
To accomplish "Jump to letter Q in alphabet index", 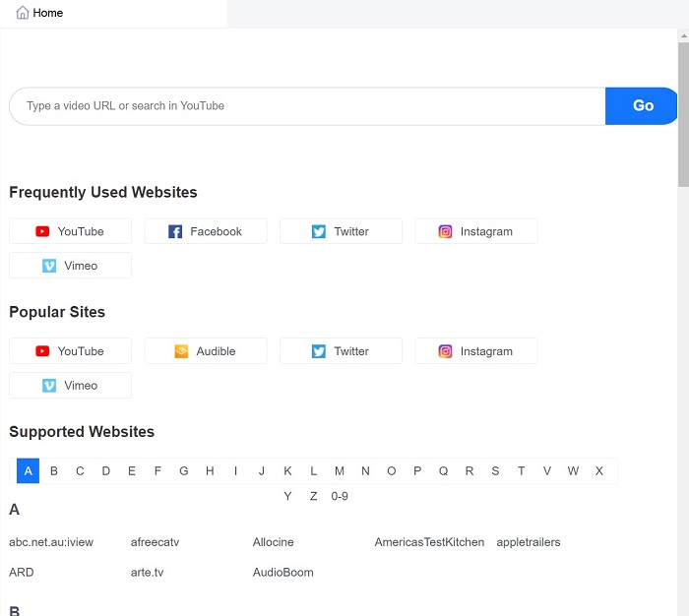I will tap(443, 471).
